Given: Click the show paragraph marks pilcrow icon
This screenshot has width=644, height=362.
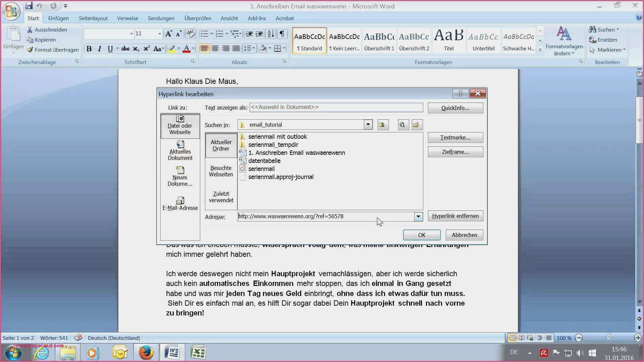Looking at the screenshot, I should (282, 34).
